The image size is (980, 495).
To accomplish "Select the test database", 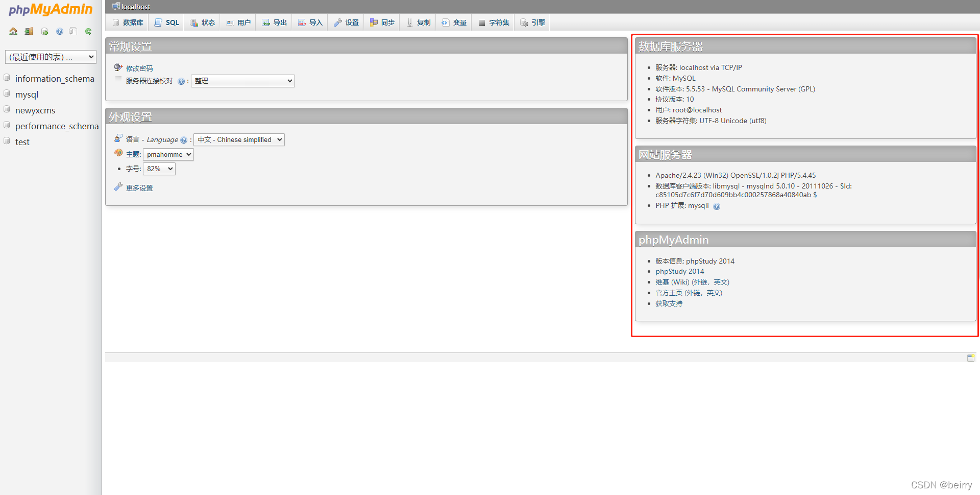I will point(22,142).
